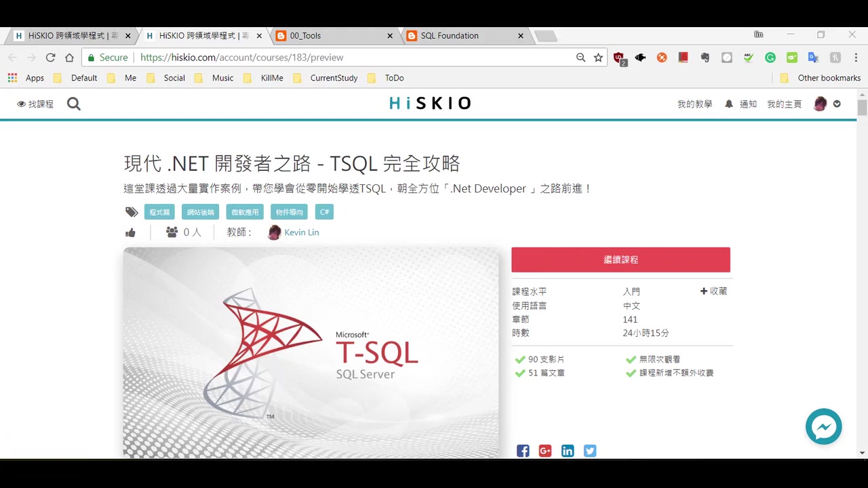Open instructor Kevin Lin's profile link
Viewport: 868px width, 488px height.
click(x=301, y=232)
